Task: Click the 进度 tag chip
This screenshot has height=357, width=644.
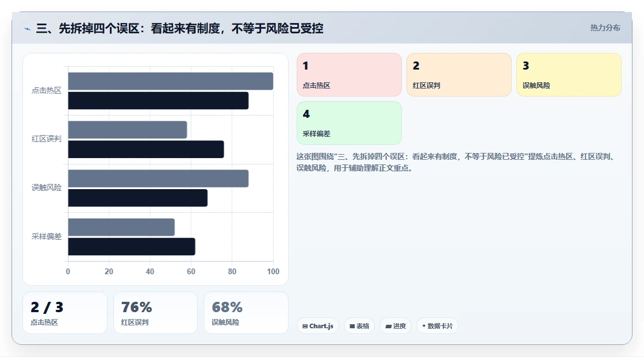Action: 396,326
